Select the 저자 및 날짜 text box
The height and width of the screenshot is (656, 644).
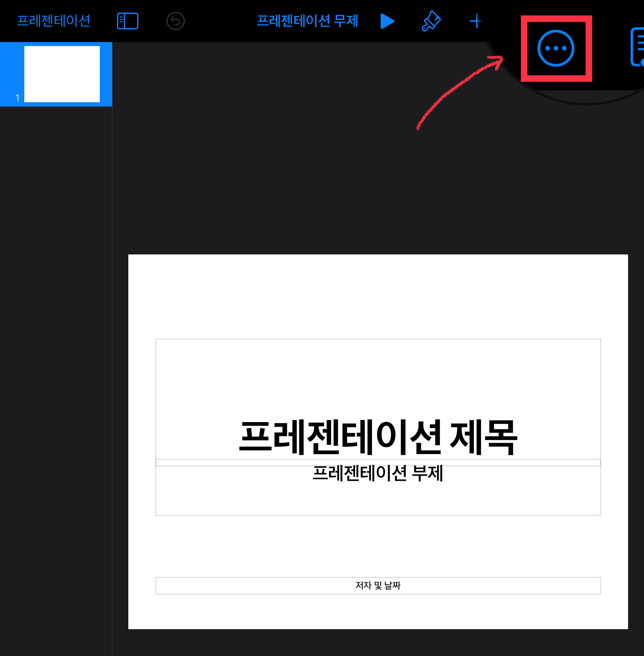pos(378,586)
